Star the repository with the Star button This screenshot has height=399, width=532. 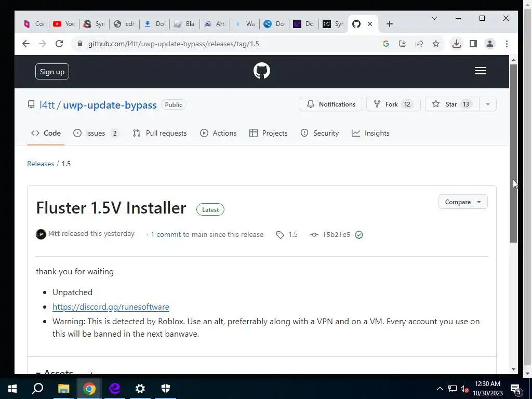coord(452,104)
